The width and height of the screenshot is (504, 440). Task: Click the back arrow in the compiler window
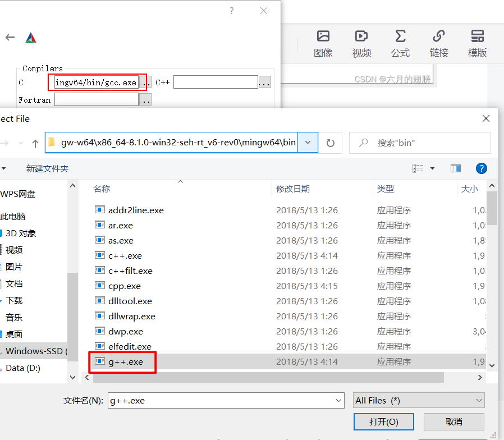10,37
